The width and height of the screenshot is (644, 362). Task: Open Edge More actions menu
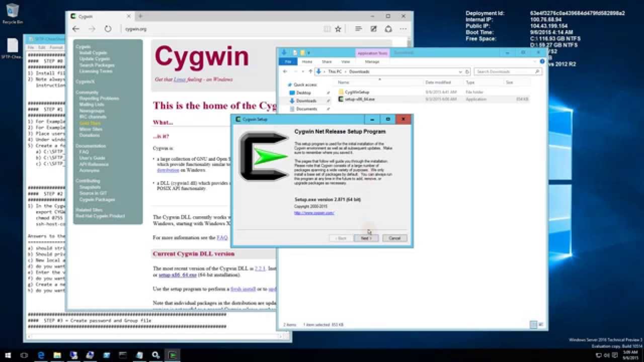404,29
